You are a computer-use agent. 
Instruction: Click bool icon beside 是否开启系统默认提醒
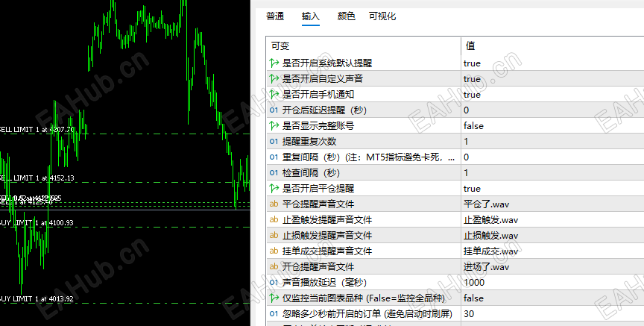click(x=274, y=63)
